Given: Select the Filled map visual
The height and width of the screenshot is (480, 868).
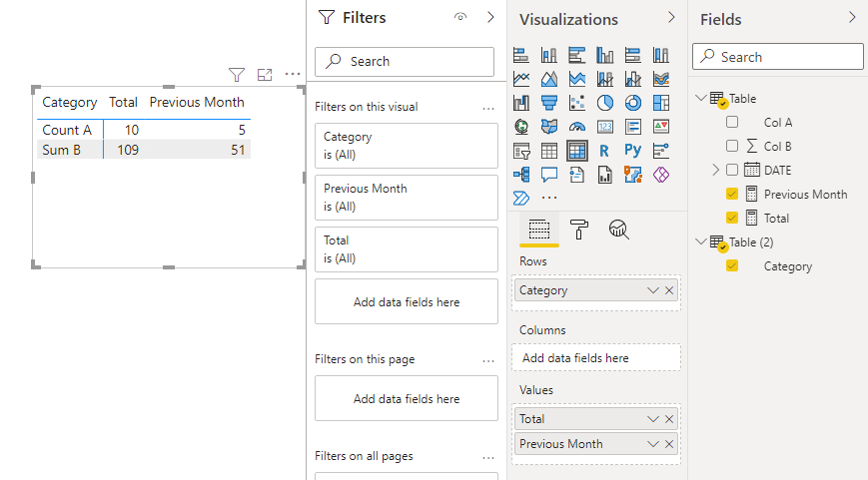Looking at the screenshot, I should coord(549,127).
